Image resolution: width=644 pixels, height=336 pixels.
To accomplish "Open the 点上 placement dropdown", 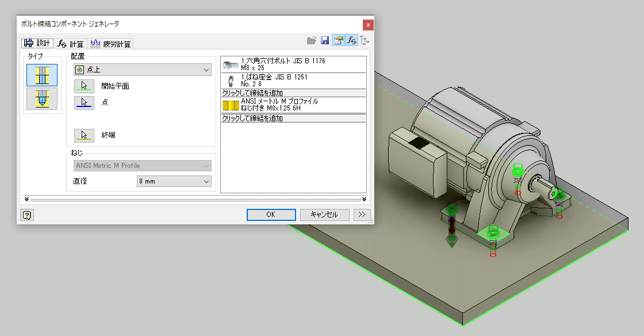I will click(143, 70).
